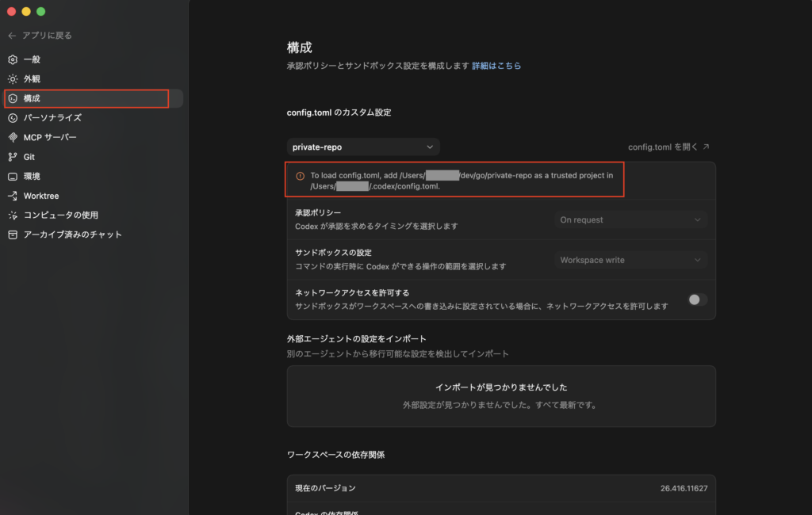Go to the 外観 settings section
812x515 pixels.
click(32, 79)
